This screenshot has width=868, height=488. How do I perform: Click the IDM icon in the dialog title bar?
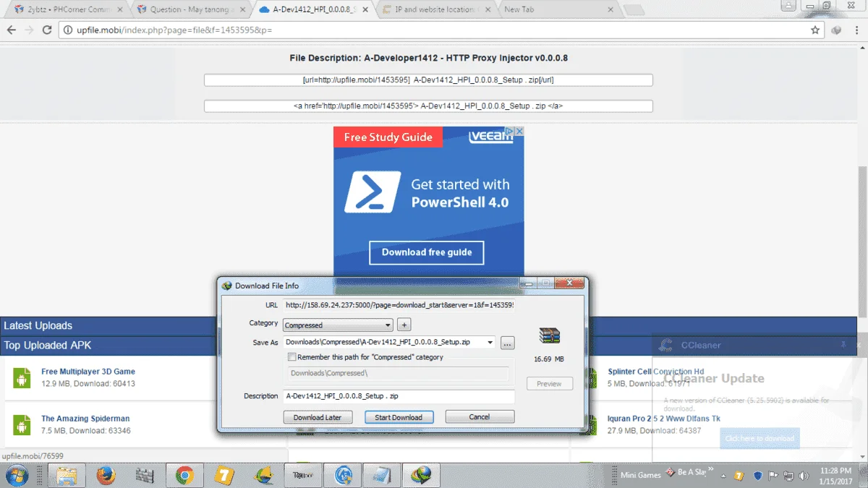[x=226, y=286]
